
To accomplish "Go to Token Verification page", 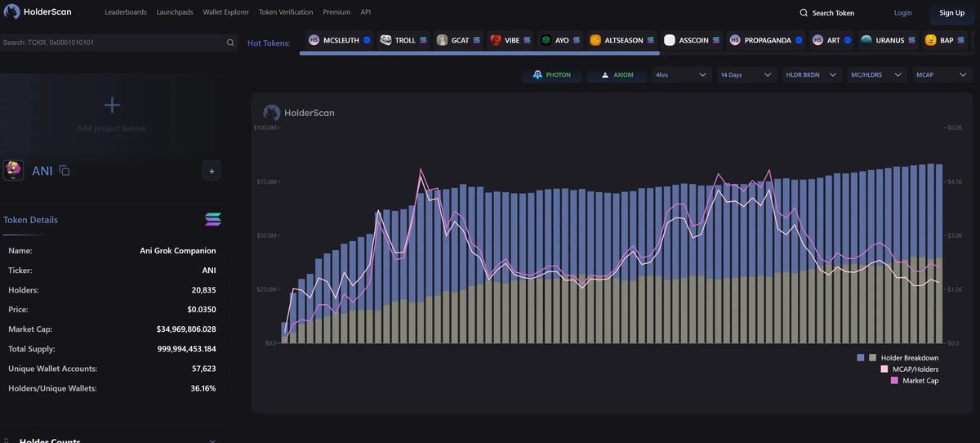I will (286, 12).
